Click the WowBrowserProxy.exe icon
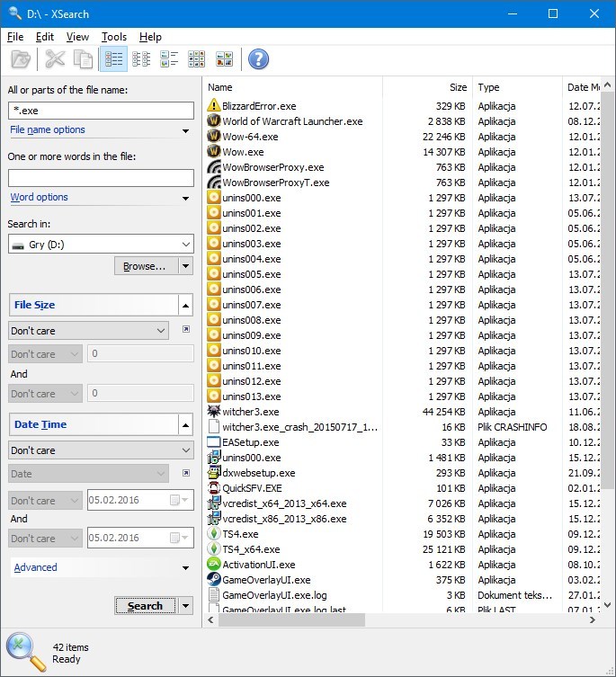The width and height of the screenshot is (616, 677). 214,166
